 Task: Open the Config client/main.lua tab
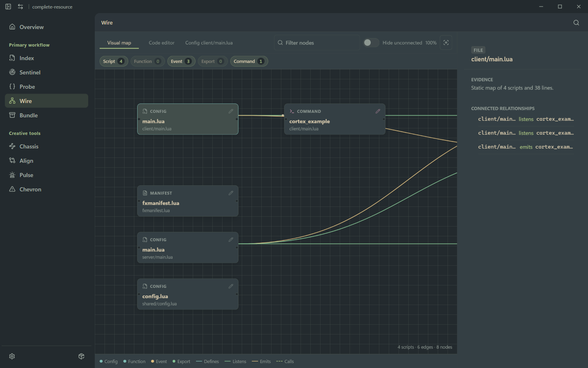(209, 43)
